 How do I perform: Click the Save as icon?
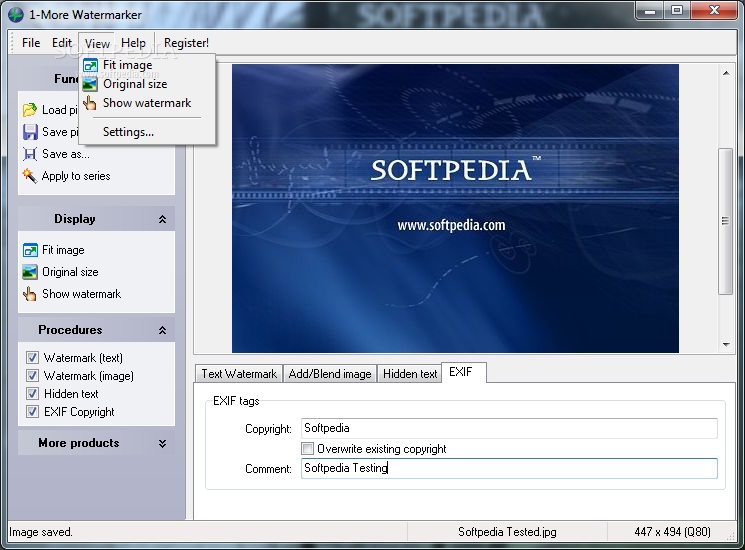coord(29,154)
